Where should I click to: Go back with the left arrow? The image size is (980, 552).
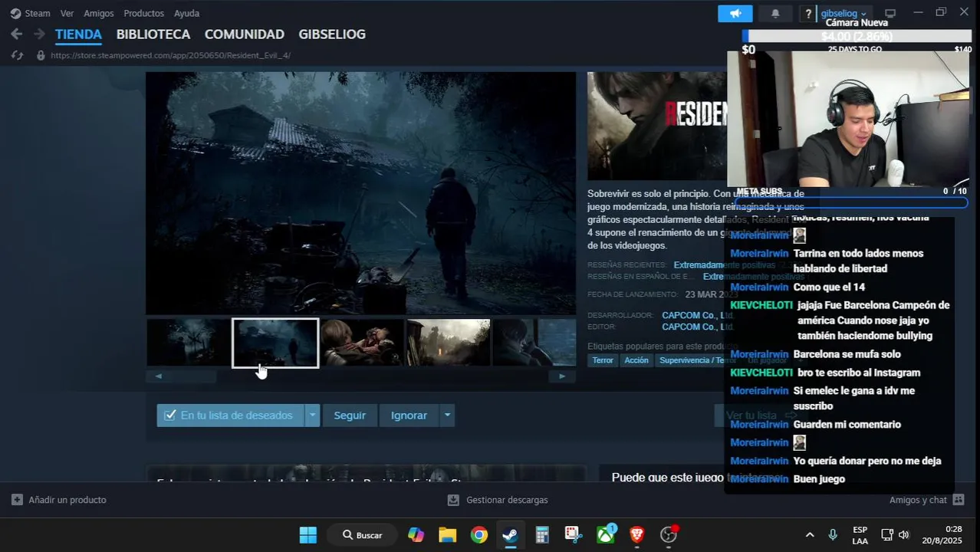[17, 34]
